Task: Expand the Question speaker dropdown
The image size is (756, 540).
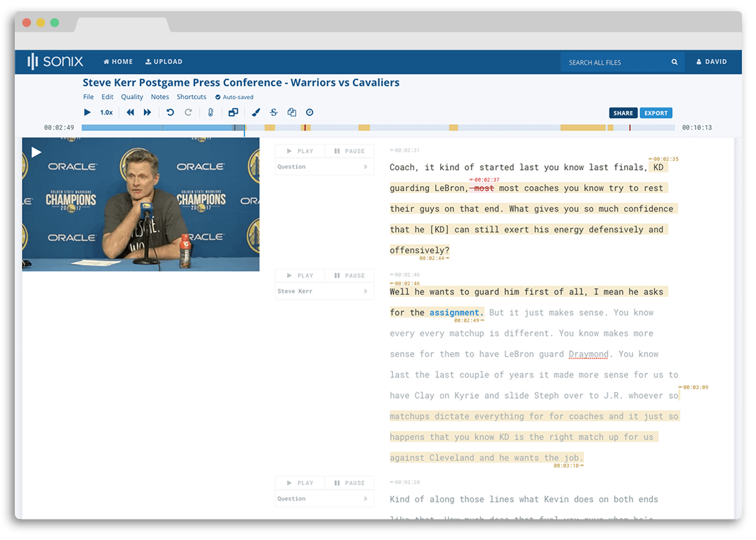Action: tap(324, 166)
